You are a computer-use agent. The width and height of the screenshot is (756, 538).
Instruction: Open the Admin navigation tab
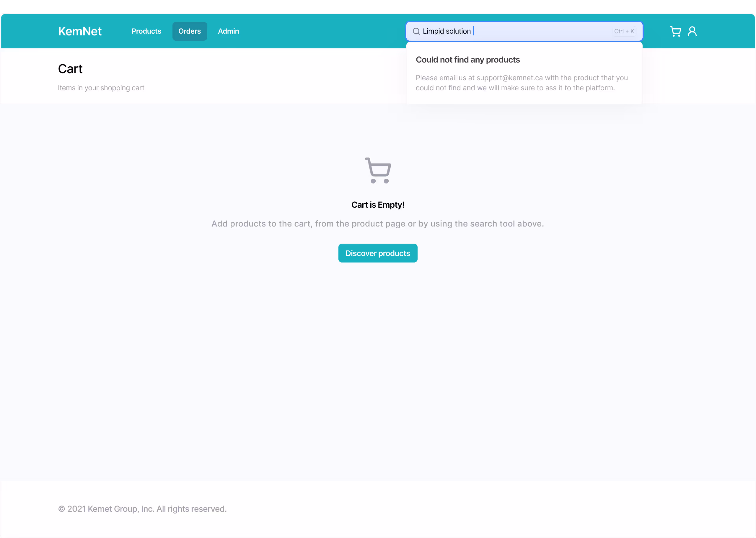[228, 32]
